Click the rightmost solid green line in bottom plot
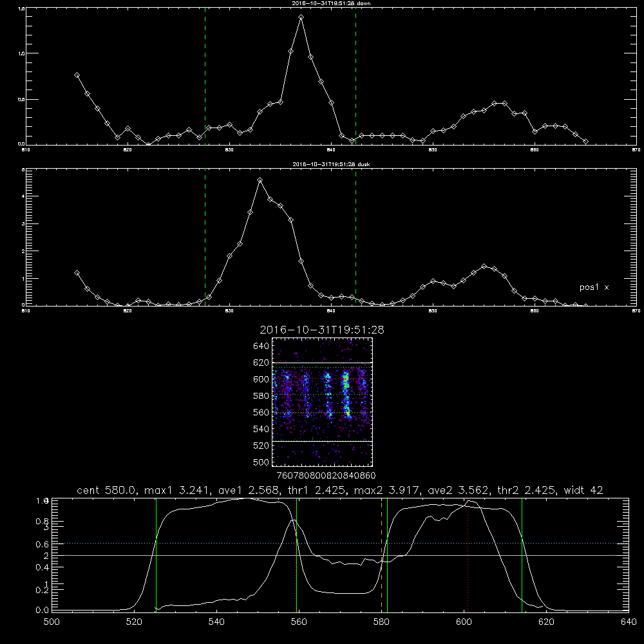 [x=522, y=554]
